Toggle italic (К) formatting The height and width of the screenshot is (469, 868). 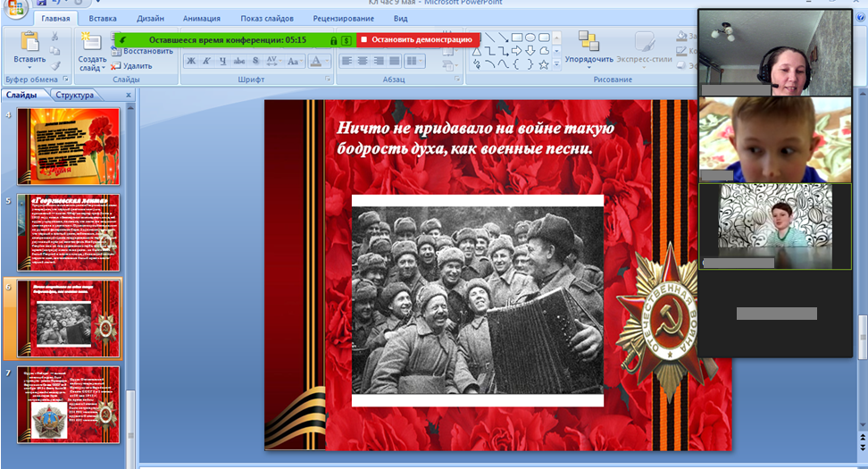click(207, 61)
